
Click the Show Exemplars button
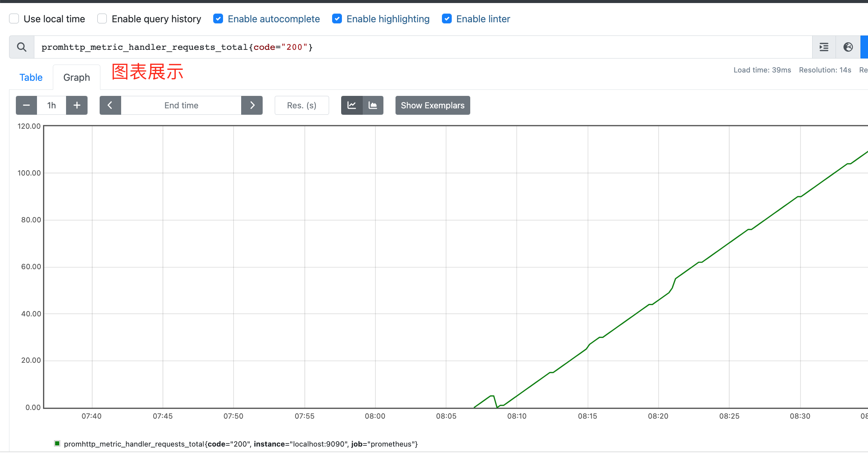433,105
